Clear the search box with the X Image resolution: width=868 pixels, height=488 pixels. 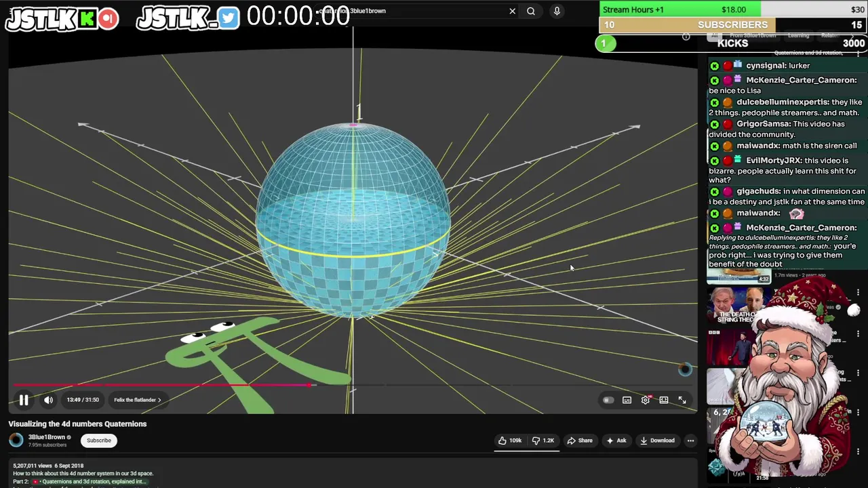513,11
